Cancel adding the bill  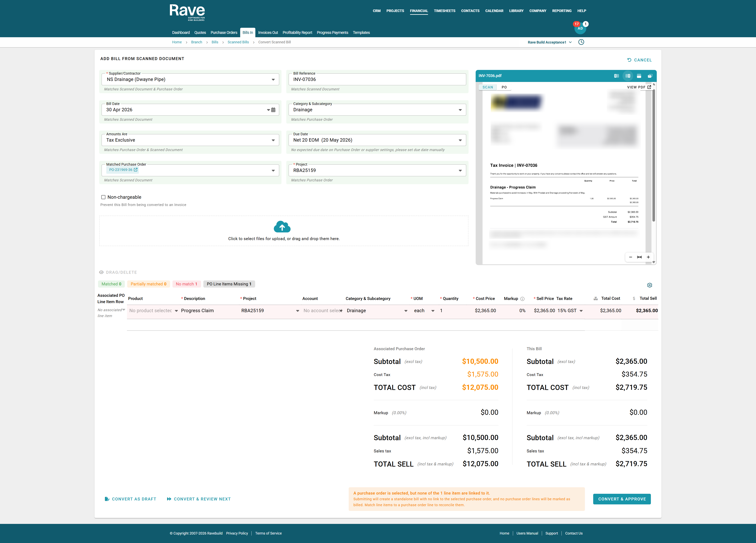[639, 60]
